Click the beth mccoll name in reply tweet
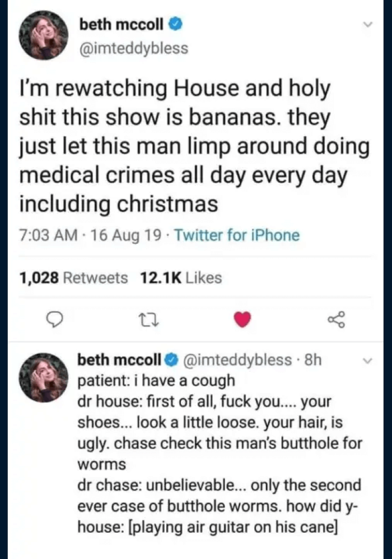The width and height of the screenshot is (392, 559). 119,359
